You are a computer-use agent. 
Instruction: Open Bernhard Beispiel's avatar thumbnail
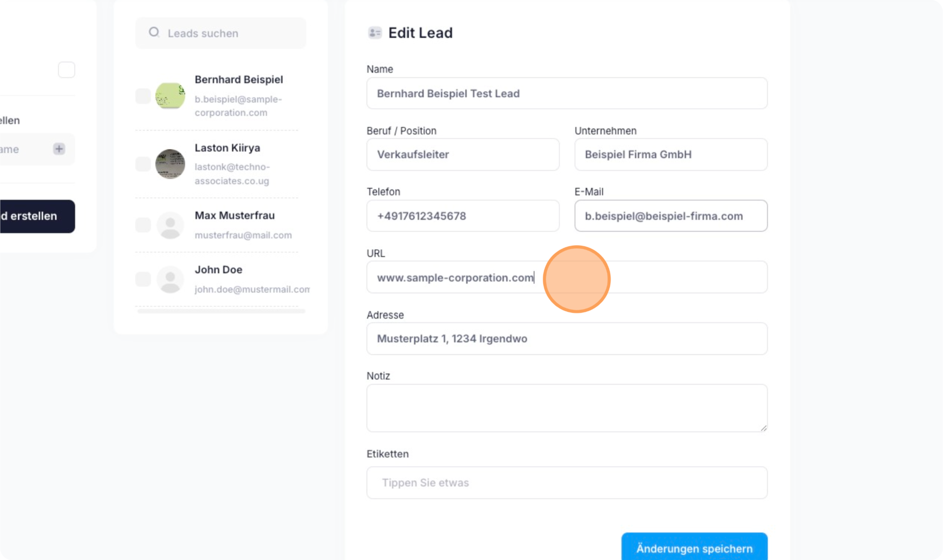click(170, 96)
